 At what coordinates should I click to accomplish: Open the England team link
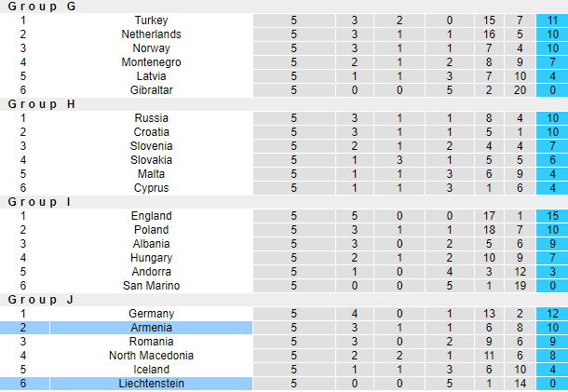click(151, 216)
